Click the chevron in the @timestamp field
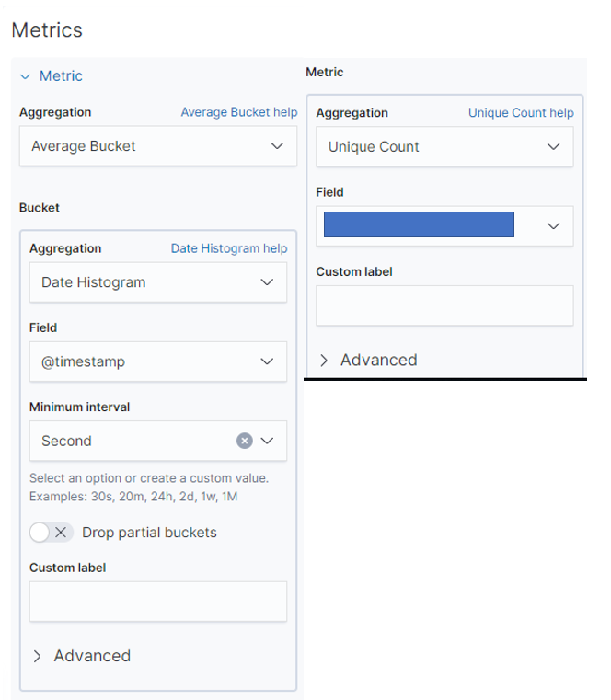 tap(268, 361)
